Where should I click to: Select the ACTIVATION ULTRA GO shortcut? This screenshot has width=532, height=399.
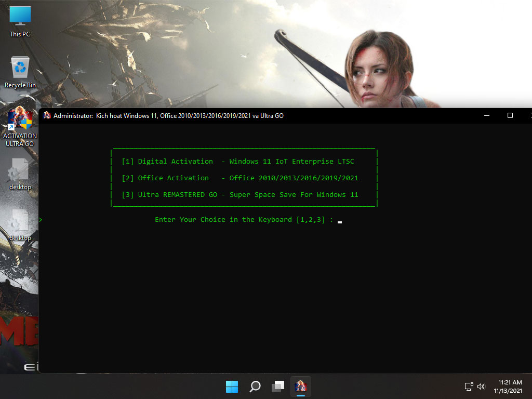click(20, 127)
